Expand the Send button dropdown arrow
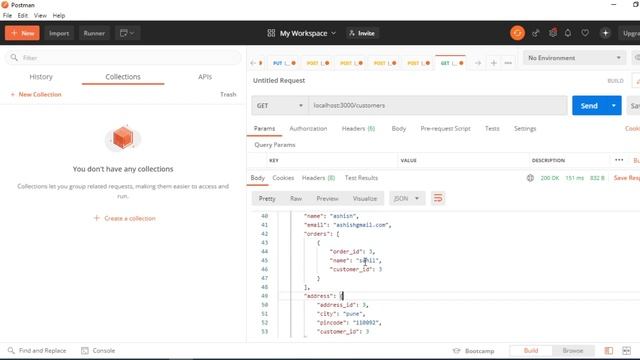640x360 pixels. (613, 106)
